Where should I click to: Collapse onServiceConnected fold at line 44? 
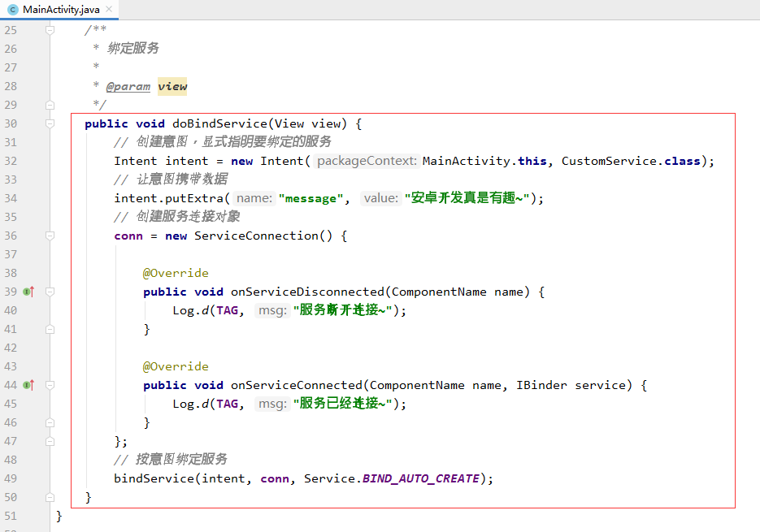click(x=50, y=385)
